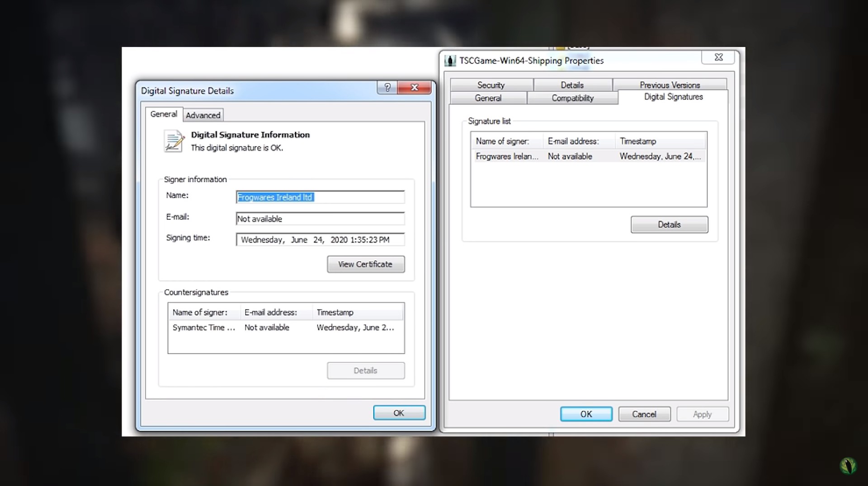
Task: Switch to the Advanced tab
Action: (203, 115)
